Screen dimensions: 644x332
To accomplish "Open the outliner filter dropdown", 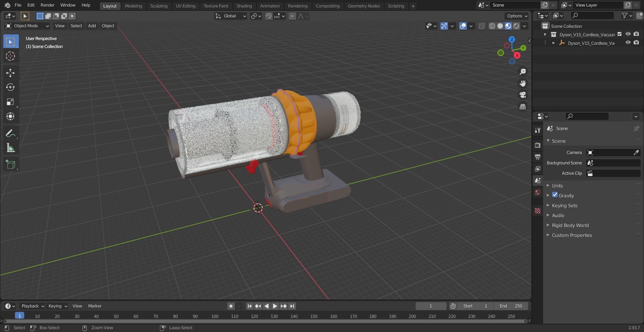I will [627, 16].
